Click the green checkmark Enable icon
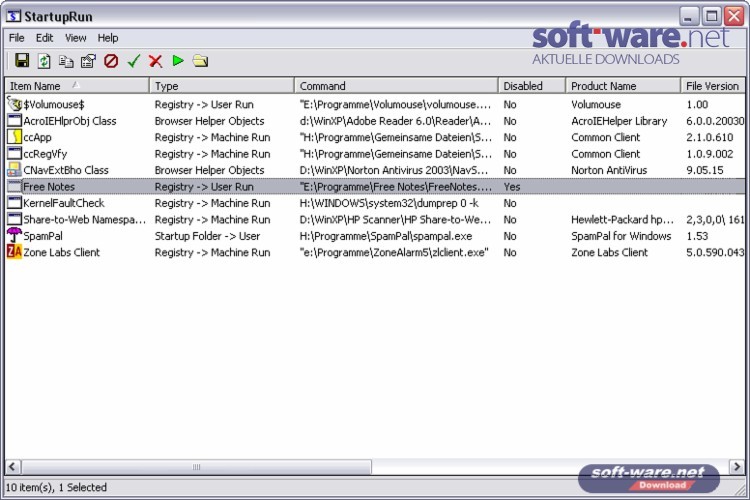750x500 pixels. click(x=134, y=61)
